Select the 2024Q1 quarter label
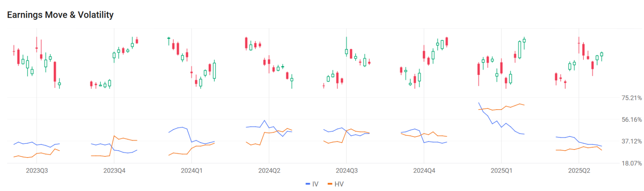 192,171
